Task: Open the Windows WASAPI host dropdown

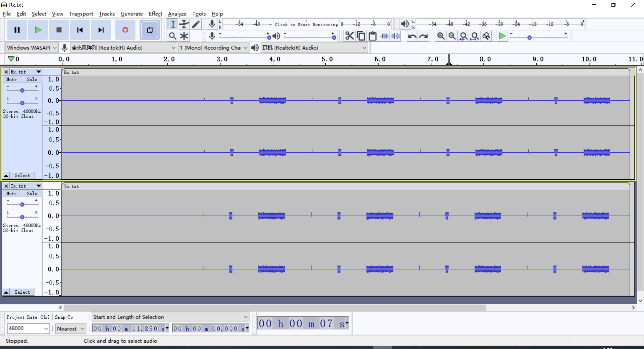Action: tap(31, 48)
